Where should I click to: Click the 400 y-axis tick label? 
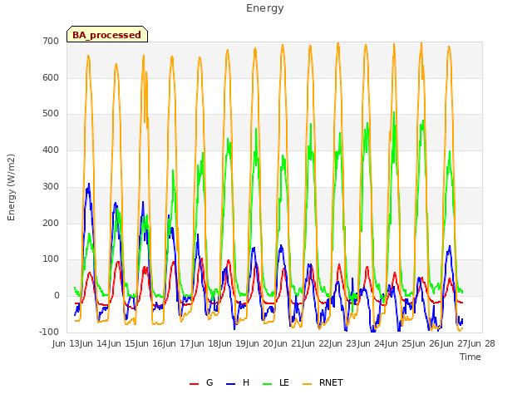(51, 150)
